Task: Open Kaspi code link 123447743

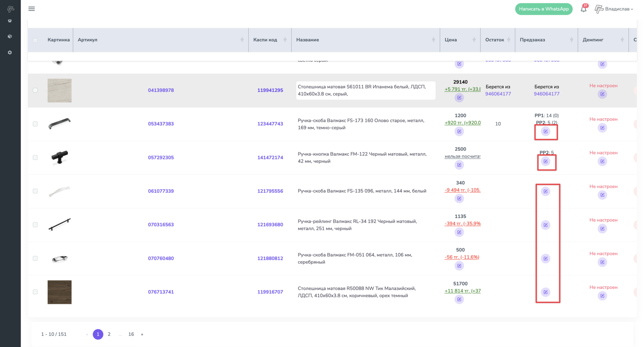Action: (x=270, y=124)
